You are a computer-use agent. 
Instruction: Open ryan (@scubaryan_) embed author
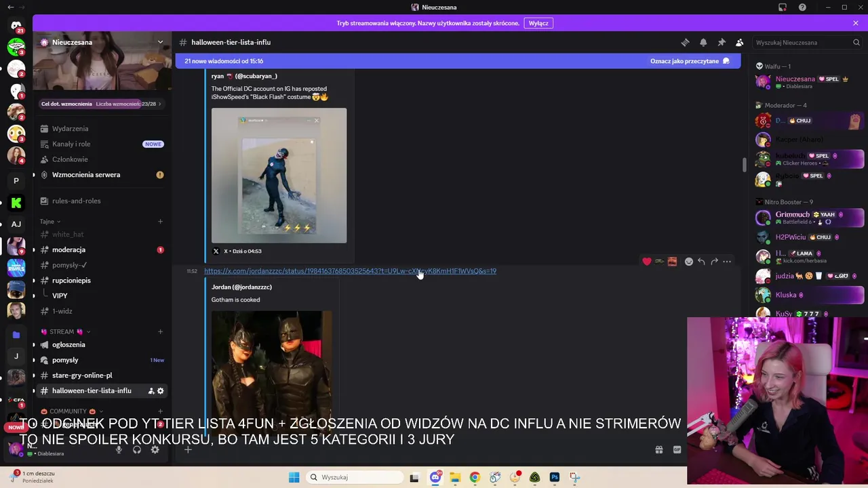click(244, 76)
